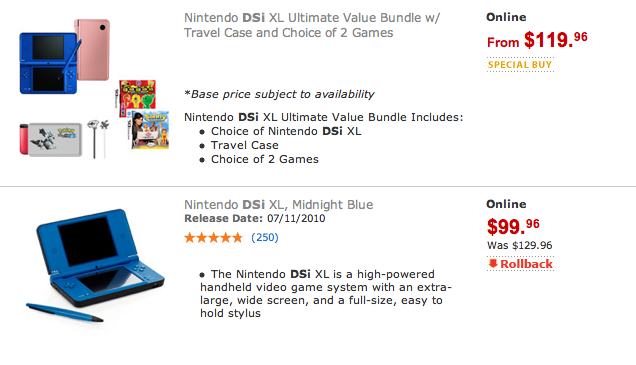Click the Pokemon travel case image
The height and width of the screenshot is (365, 636).
tap(51, 140)
